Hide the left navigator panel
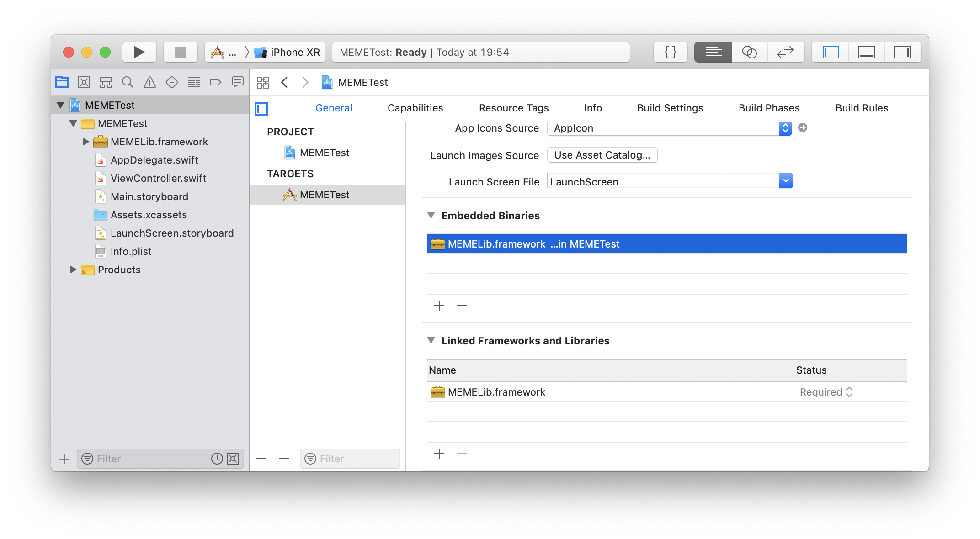The height and width of the screenshot is (539, 980). tap(830, 52)
